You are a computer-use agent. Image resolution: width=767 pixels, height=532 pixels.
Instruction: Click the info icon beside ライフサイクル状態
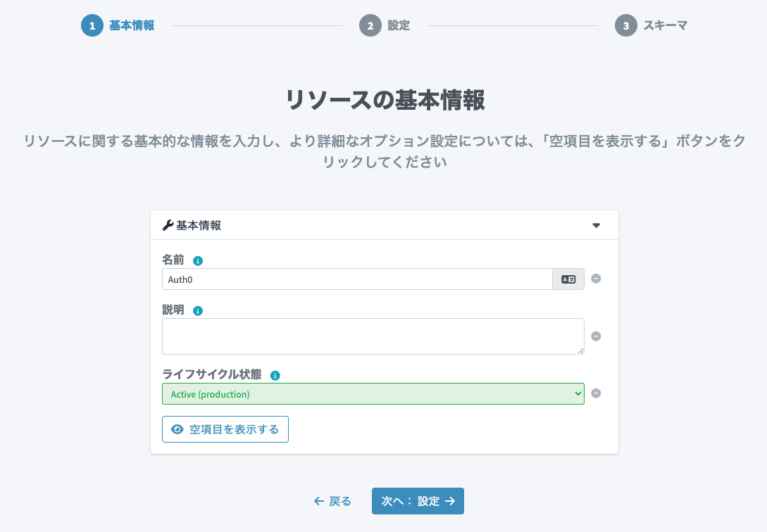(x=275, y=376)
